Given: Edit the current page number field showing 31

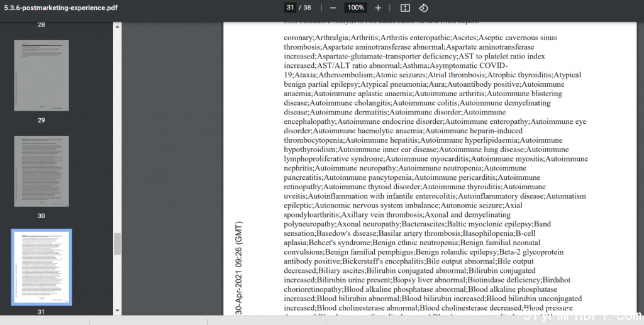Looking at the screenshot, I should [291, 8].
